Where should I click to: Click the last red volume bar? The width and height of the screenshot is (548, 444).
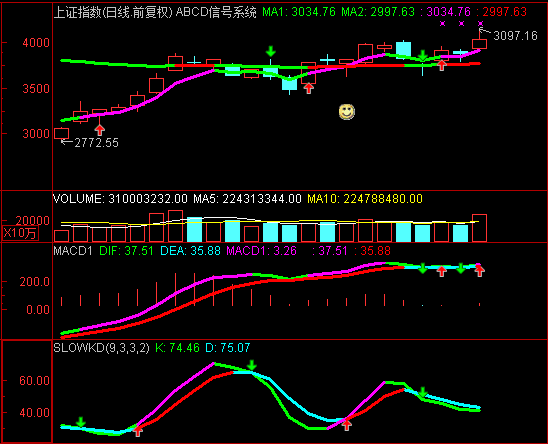pyautogui.click(x=479, y=228)
